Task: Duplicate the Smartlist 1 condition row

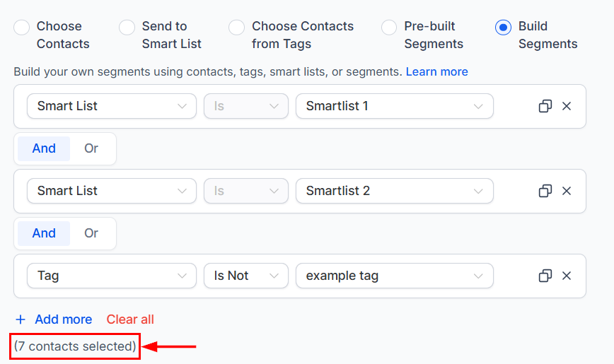Action: point(545,106)
